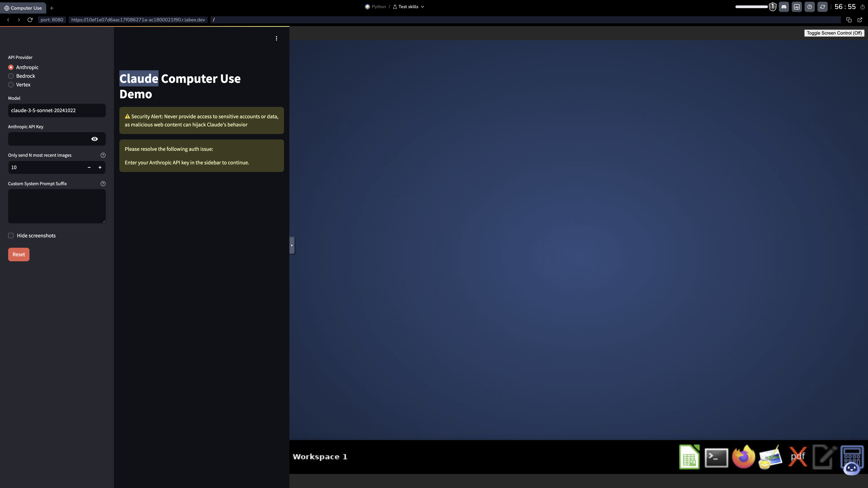The width and height of the screenshot is (868, 488).
Task: Click the Reset button in the sidebar
Action: 18,254
